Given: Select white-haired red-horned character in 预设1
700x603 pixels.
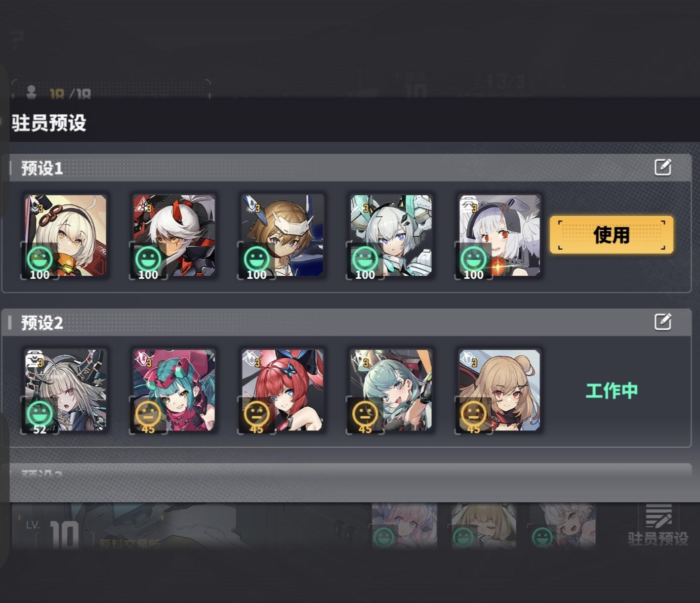Looking at the screenshot, I should pos(174,236).
